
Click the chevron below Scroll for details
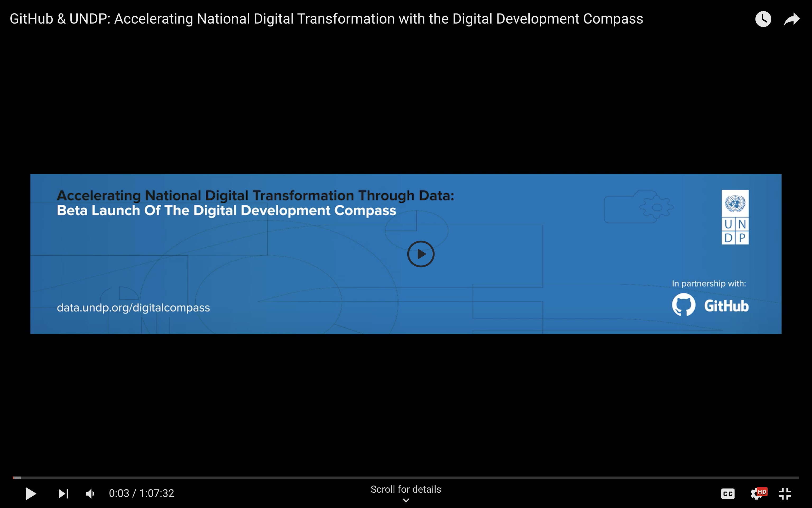click(x=406, y=500)
